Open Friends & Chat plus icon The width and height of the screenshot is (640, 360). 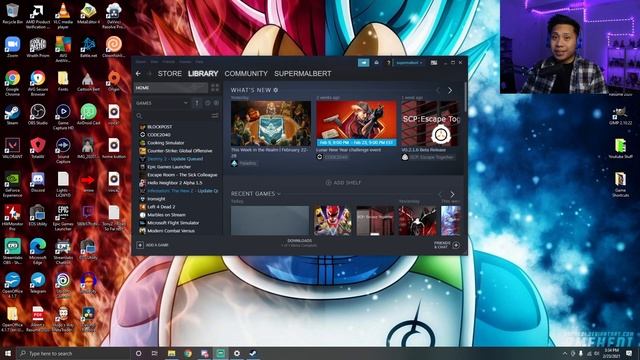coord(456,245)
